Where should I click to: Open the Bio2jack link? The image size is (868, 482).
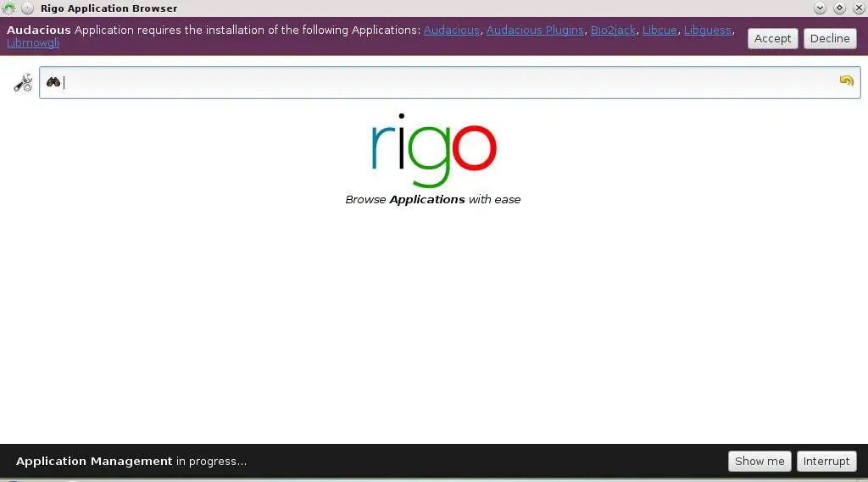coord(613,30)
